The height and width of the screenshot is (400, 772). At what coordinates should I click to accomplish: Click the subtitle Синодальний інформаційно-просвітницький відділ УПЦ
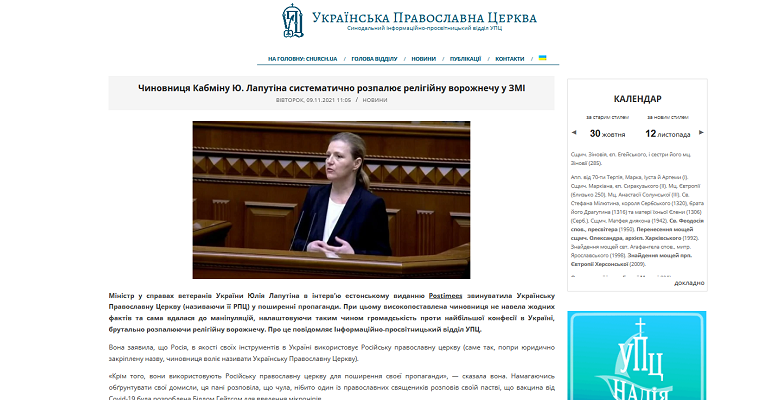[424, 29]
